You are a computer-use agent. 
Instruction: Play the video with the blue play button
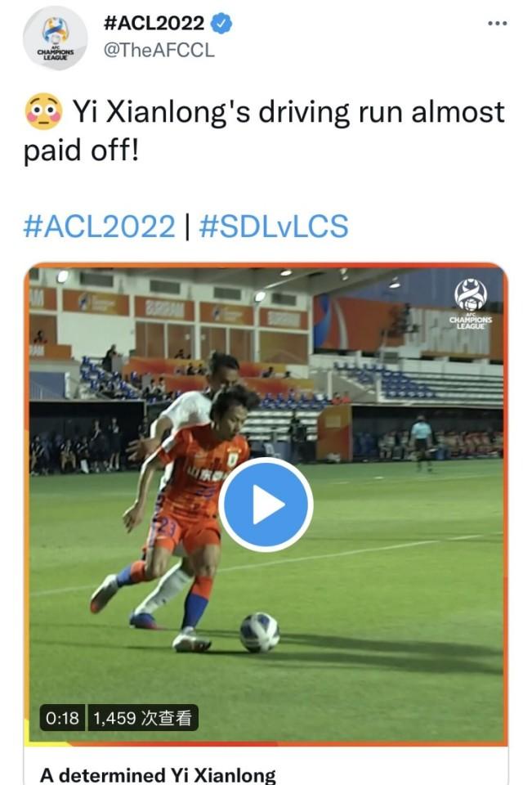pos(266,505)
